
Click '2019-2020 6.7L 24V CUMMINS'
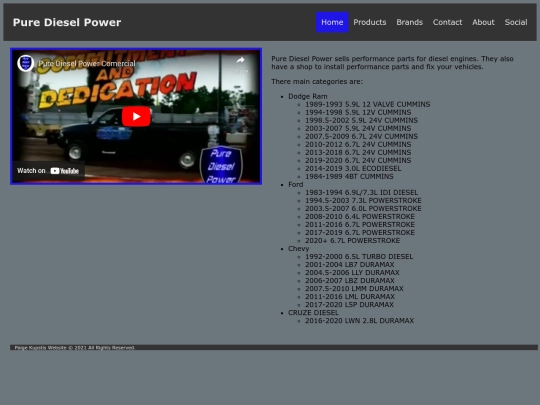[x=358, y=160]
